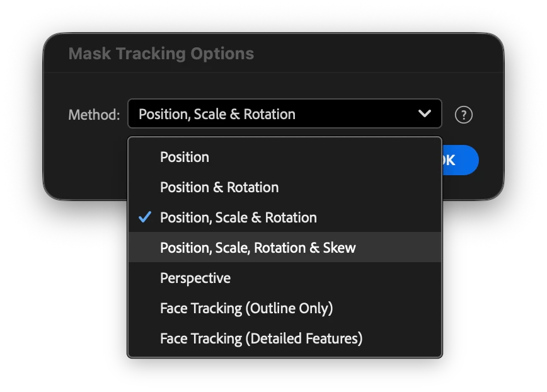The height and width of the screenshot is (392, 547).
Task: Click the Method combo box showing current selection
Action: pyautogui.click(x=284, y=114)
